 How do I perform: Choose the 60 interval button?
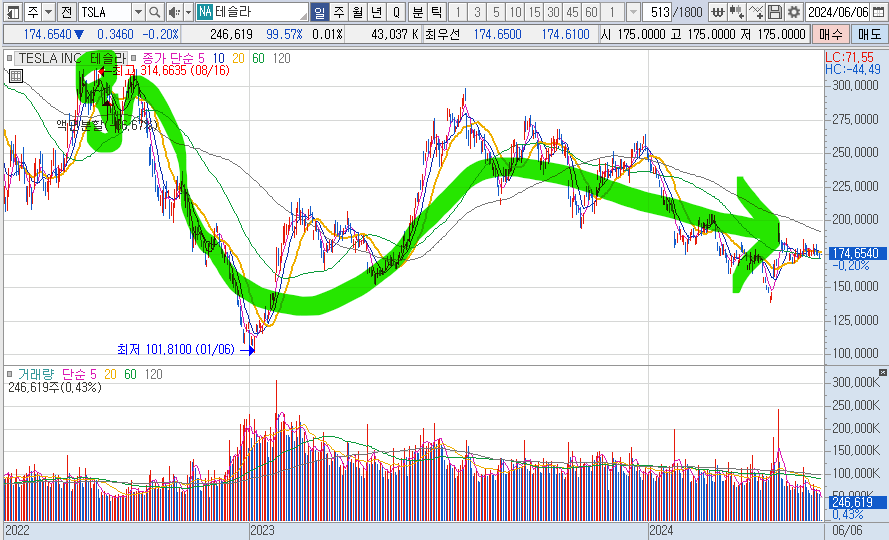tap(591, 12)
